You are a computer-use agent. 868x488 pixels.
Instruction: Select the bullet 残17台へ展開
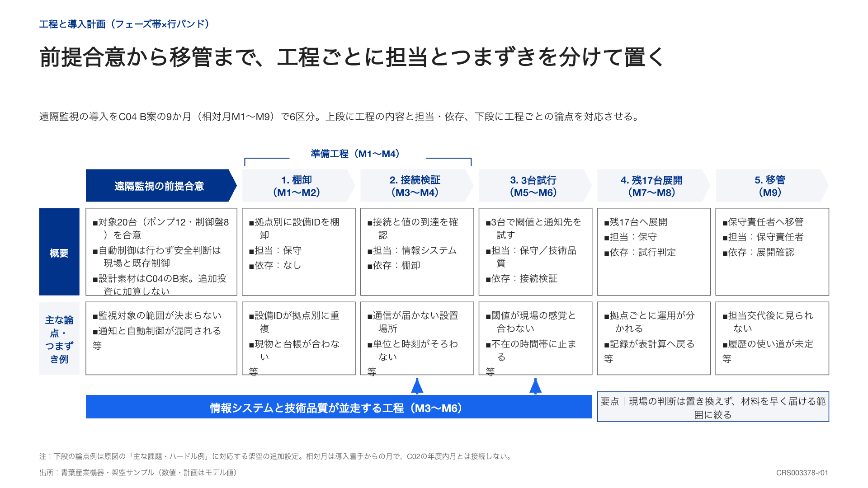pyautogui.click(x=636, y=222)
